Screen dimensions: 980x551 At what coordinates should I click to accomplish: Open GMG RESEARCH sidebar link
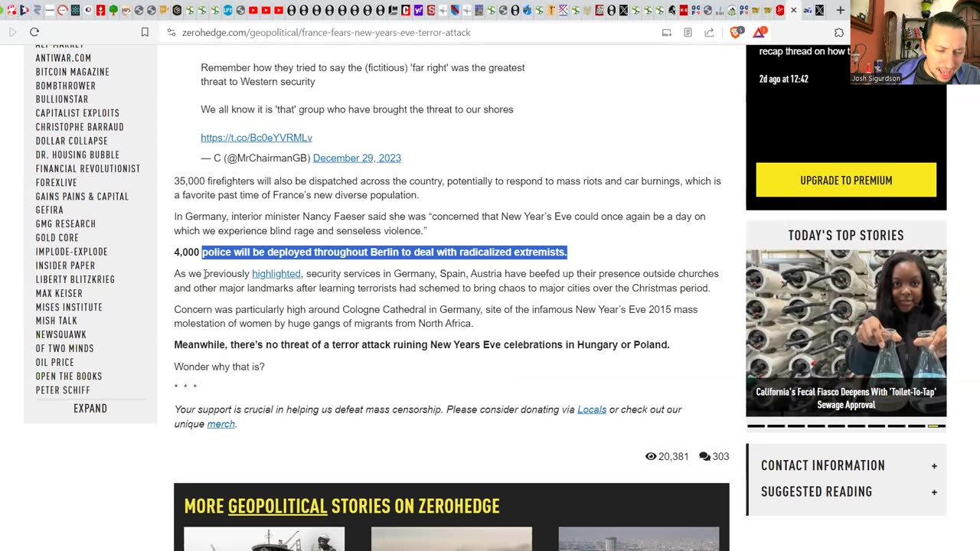pyautogui.click(x=66, y=224)
